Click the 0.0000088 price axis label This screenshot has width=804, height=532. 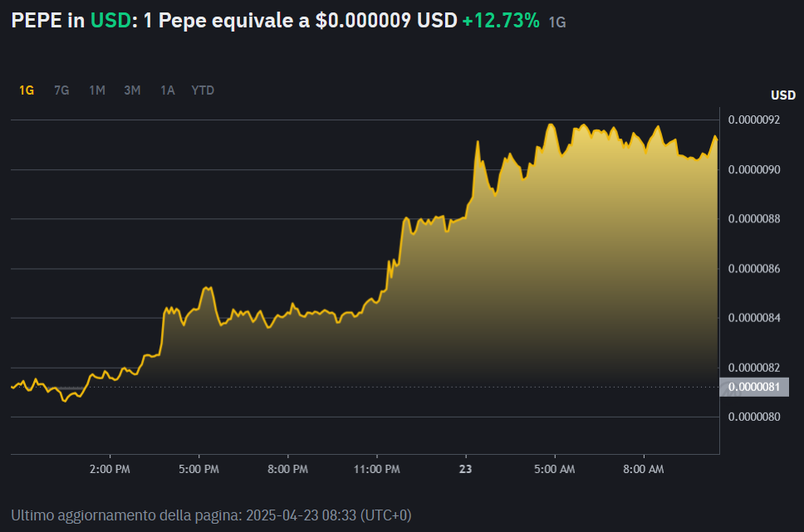pyautogui.click(x=754, y=219)
